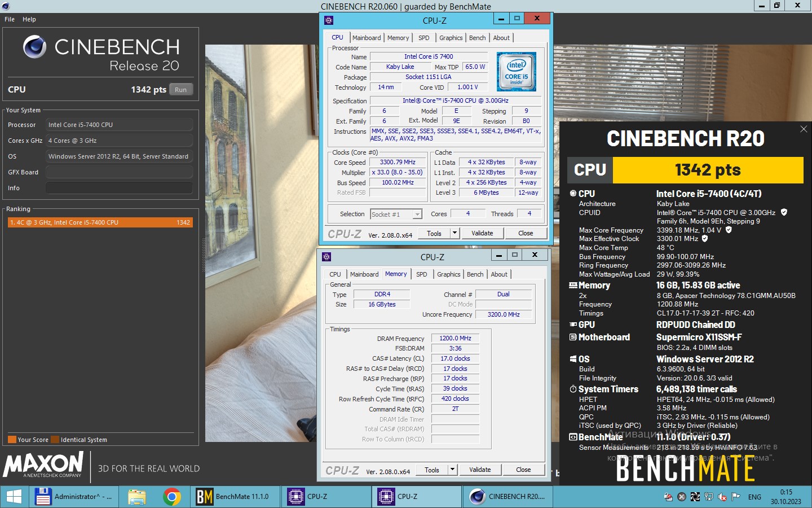This screenshot has width=812, height=508.
Task: Open the File menu in Cinebench
Action: [10, 19]
